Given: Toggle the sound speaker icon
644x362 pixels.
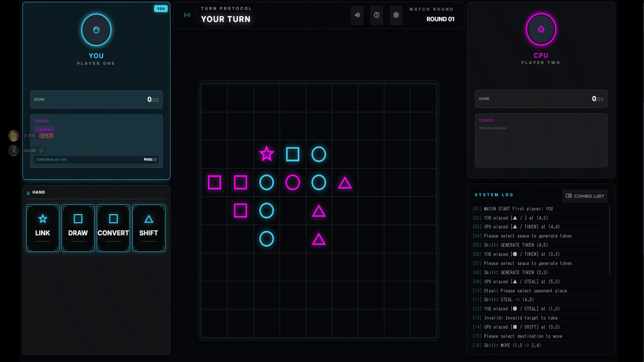Looking at the screenshot, I should click(357, 15).
